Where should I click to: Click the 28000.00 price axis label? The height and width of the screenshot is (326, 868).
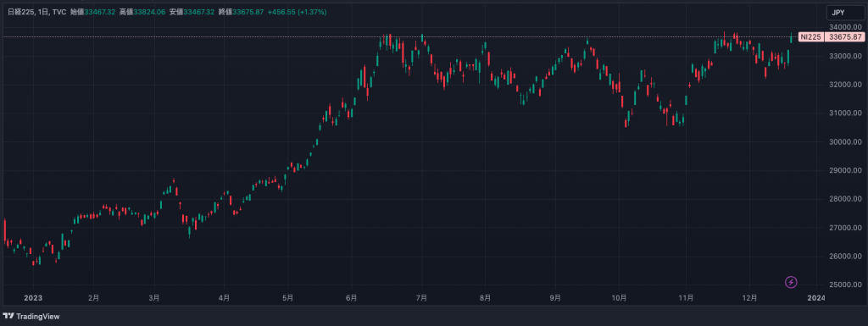click(x=845, y=199)
